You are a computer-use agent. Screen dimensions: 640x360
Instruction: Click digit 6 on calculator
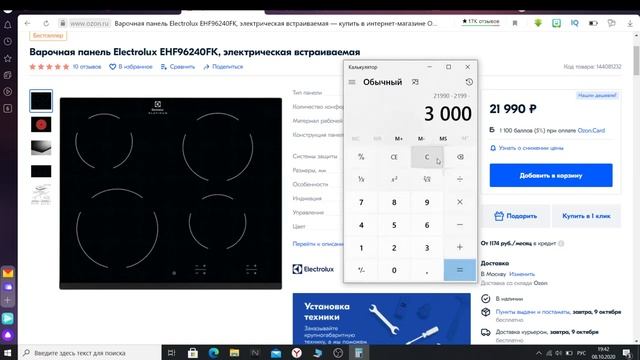(x=427, y=225)
